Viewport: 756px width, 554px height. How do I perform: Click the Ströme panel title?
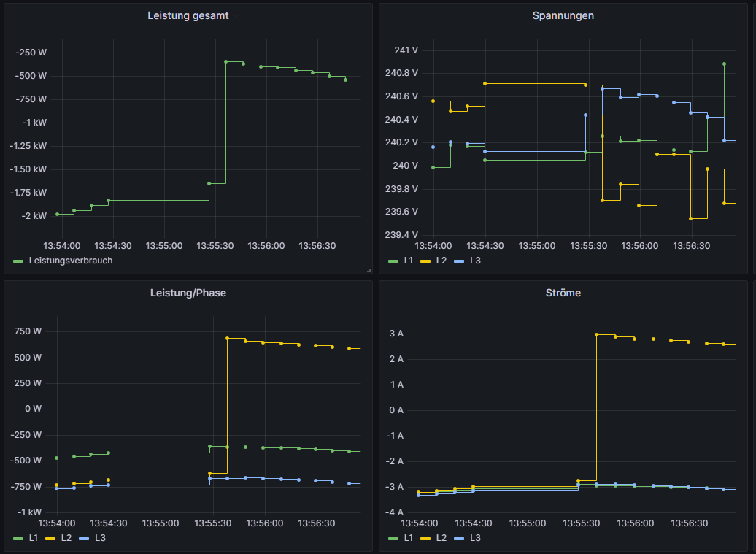[563, 293]
